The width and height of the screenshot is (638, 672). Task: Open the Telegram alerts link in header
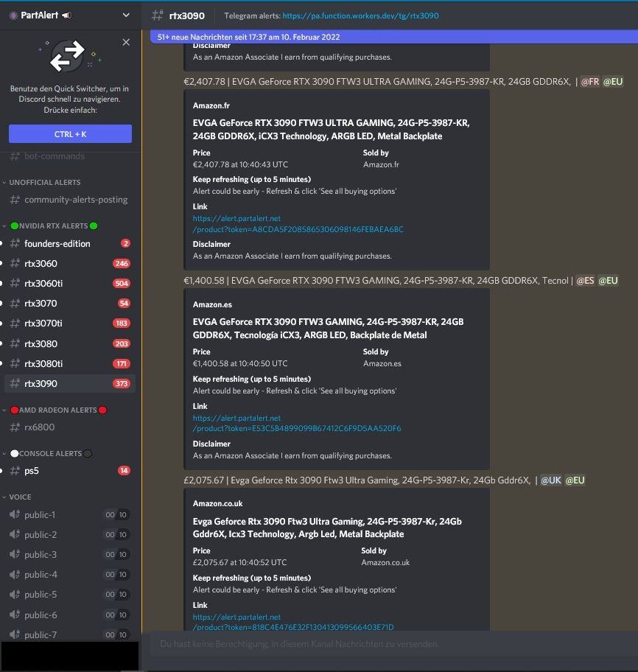[x=360, y=16]
